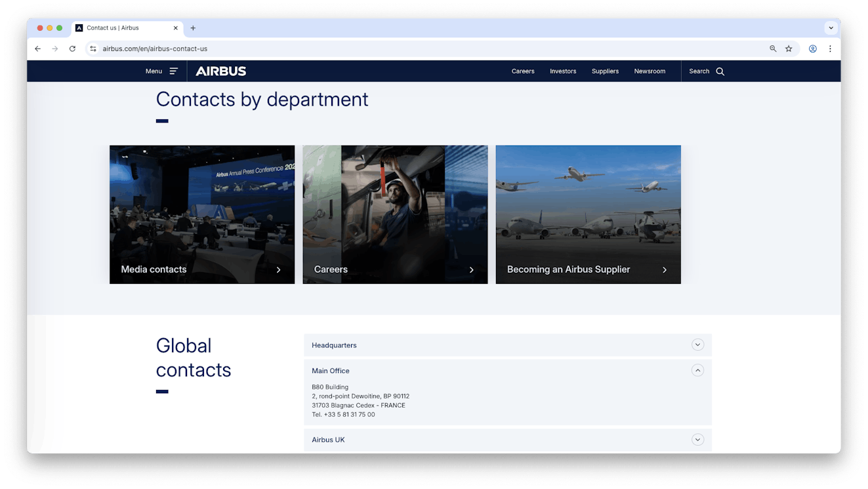Expand the Headquarters accordion chevron
Viewport: 868px width, 489px height.
coord(697,345)
